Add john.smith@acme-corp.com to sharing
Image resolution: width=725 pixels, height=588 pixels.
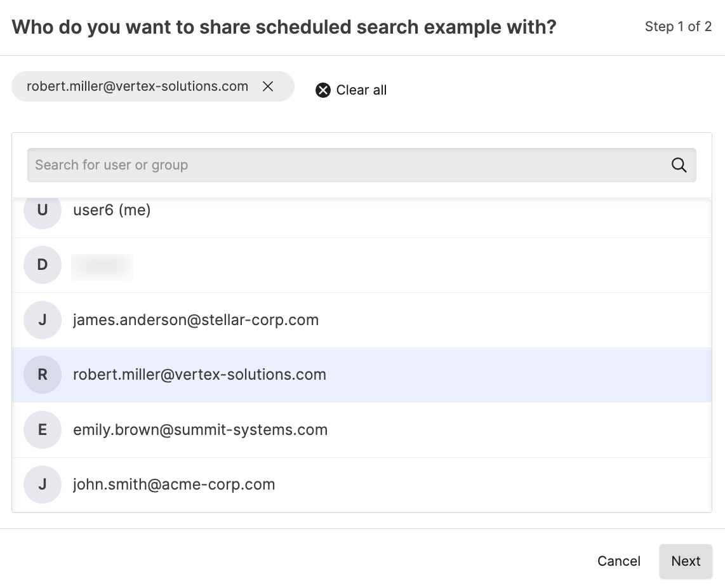tap(174, 484)
